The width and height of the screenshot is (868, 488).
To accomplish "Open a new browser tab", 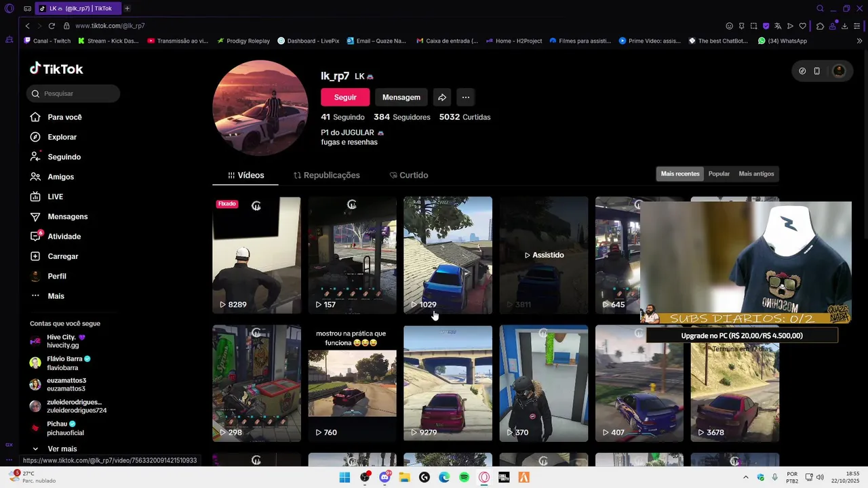I will [x=127, y=8].
